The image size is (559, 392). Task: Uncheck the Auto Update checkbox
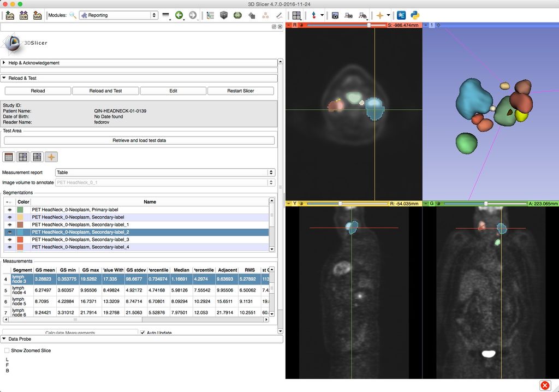click(143, 332)
